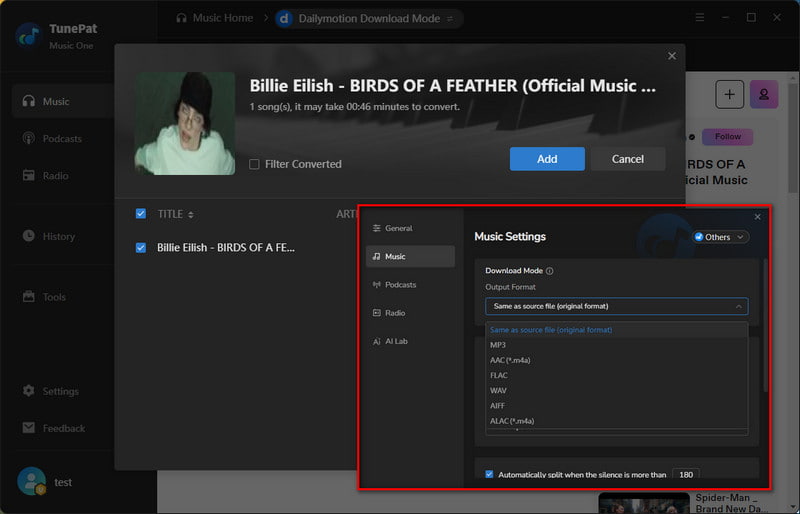The image size is (800, 514).
Task: Open AI Lab settings tab
Action: pos(410,341)
